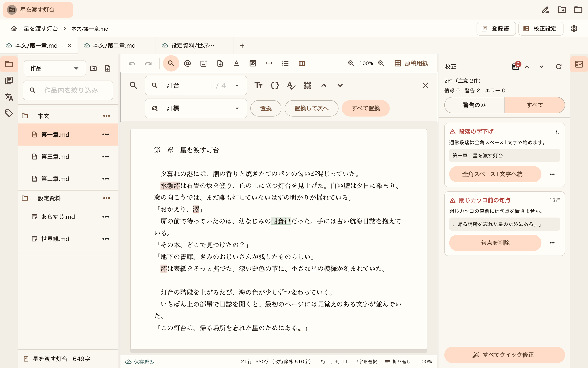Viewport: 588px width, 368px height.
Task: Click the text emphasis A icon
Action: [x=236, y=64]
